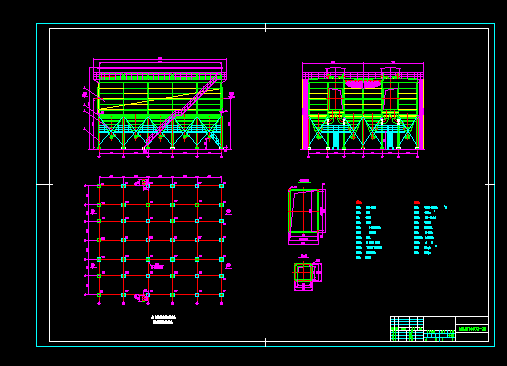
Task: Click the yellow diagonal line in side elevation
Action: pos(160,99)
